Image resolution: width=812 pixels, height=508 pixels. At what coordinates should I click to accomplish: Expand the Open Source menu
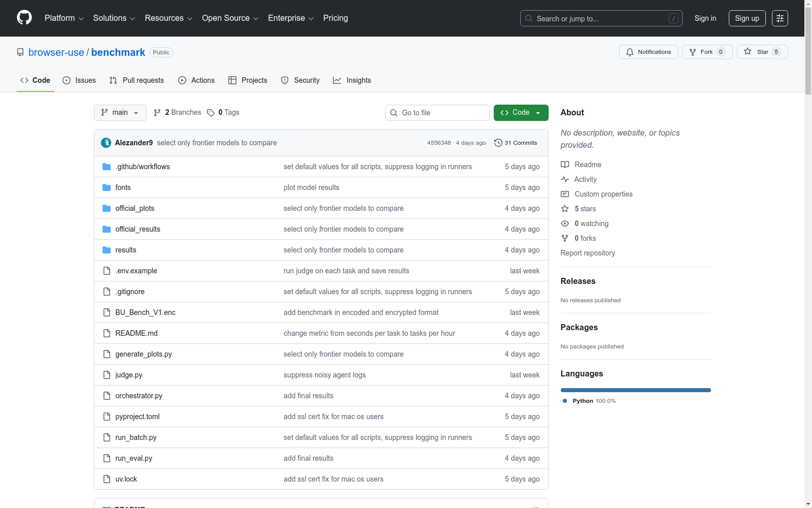click(230, 18)
